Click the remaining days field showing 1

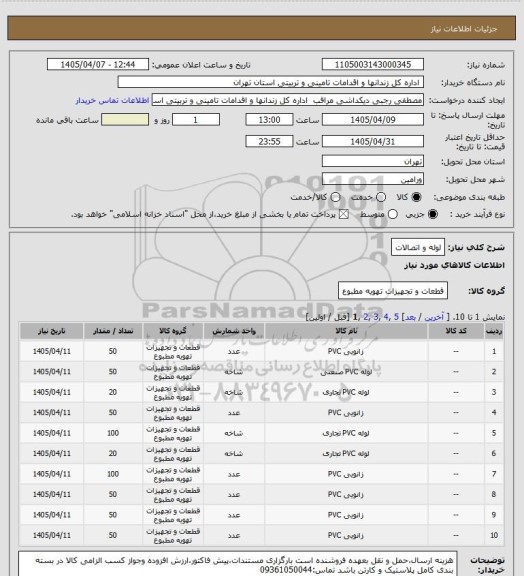196,120
